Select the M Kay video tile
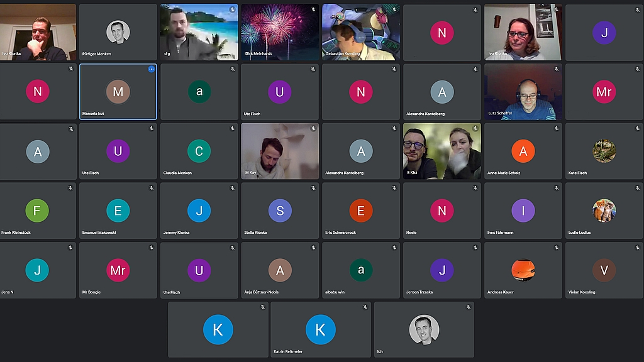The width and height of the screenshot is (644, 362). [x=280, y=151]
